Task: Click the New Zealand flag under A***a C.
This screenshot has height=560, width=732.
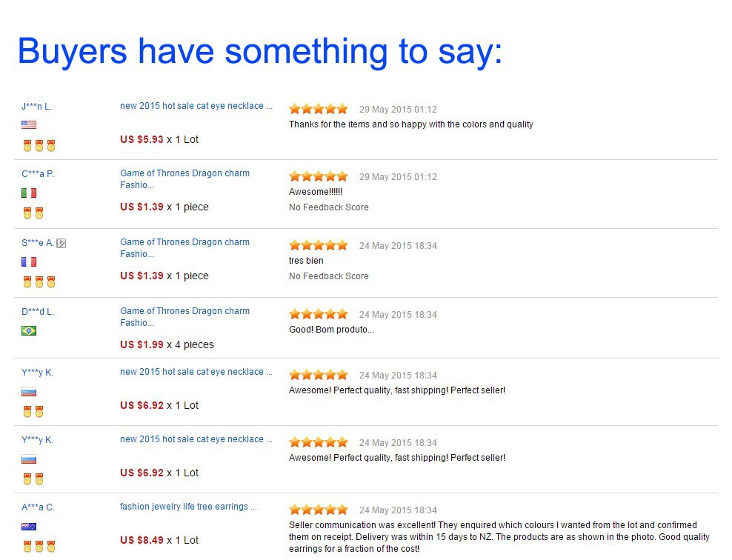Action: point(29,527)
